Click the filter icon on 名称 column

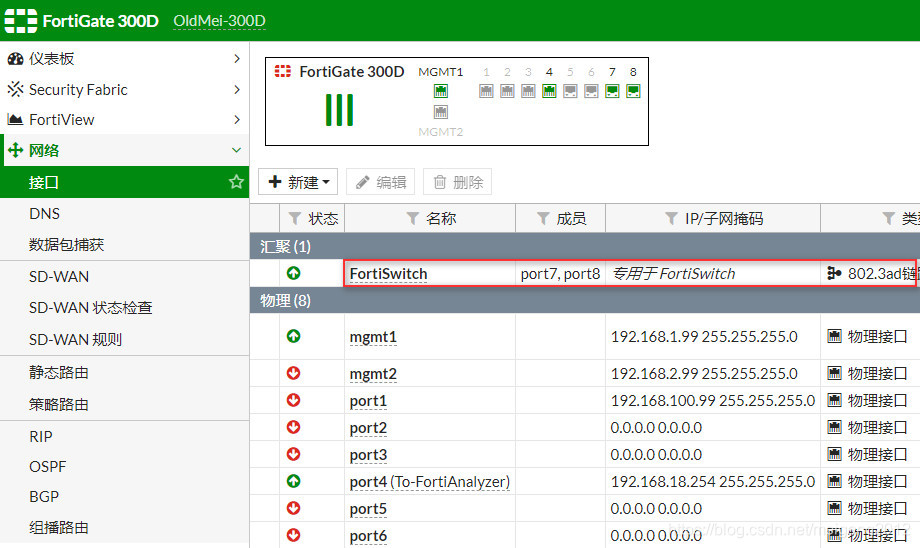coord(413,219)
